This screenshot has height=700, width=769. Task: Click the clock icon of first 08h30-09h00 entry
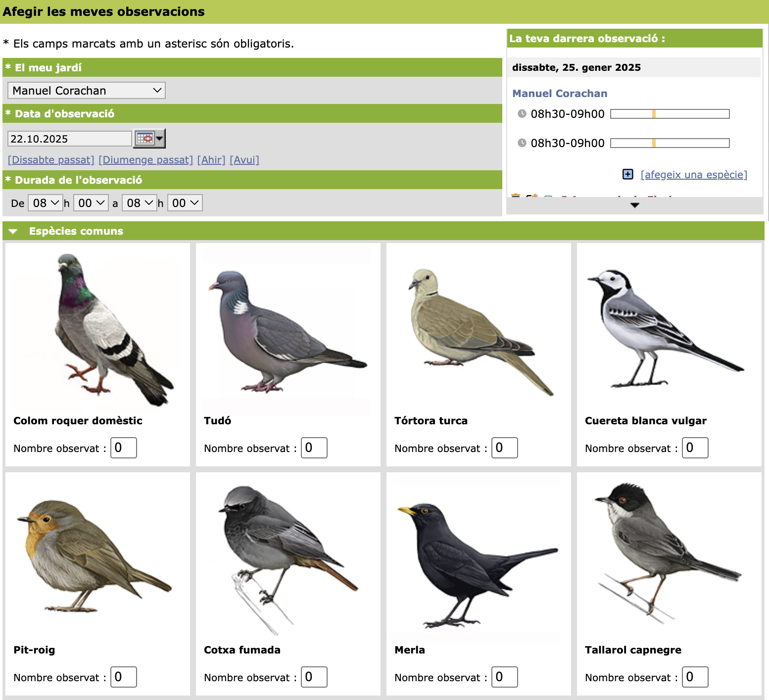(x=522, y=114)
